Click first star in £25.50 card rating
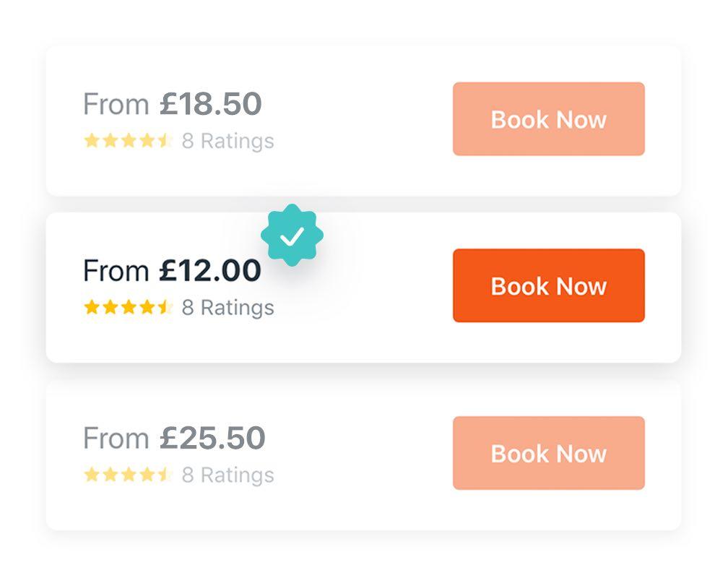 [92, 475]
